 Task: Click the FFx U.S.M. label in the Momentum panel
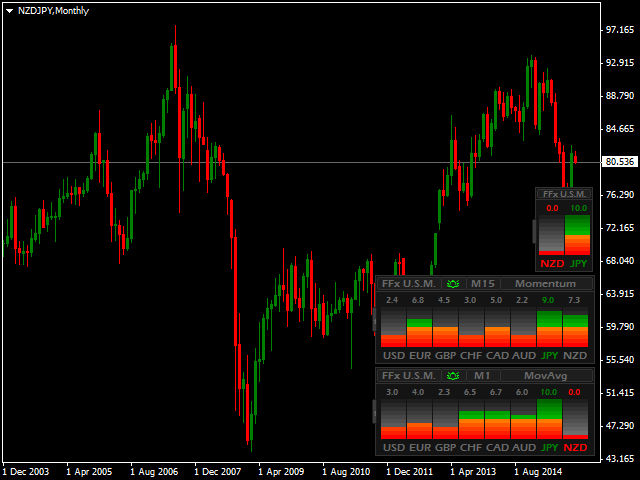(x=407, y=284)
